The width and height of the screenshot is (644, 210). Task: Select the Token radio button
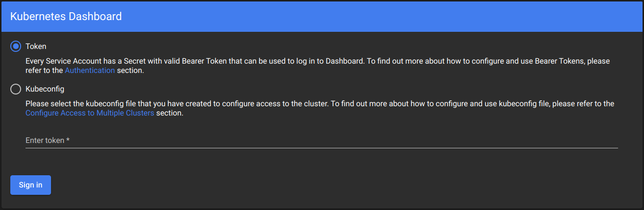pyautogui.click(x=16, y=47)
